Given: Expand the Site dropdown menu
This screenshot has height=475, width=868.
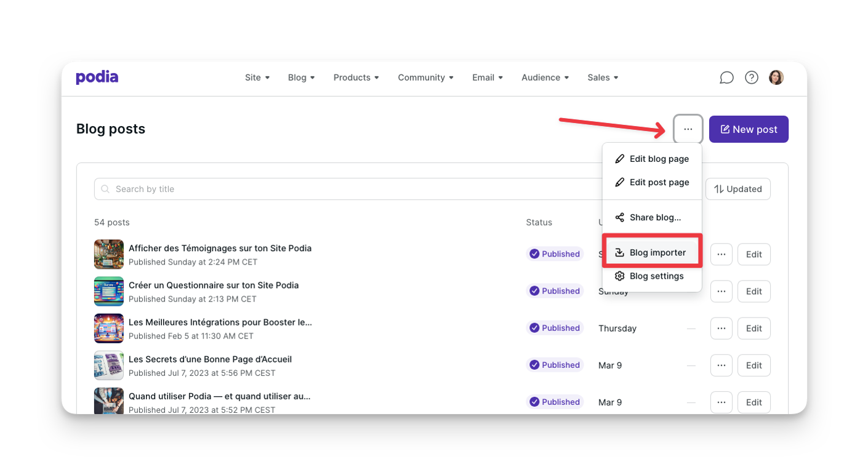Looking at the screenshot, I should [x=257, y=78].
